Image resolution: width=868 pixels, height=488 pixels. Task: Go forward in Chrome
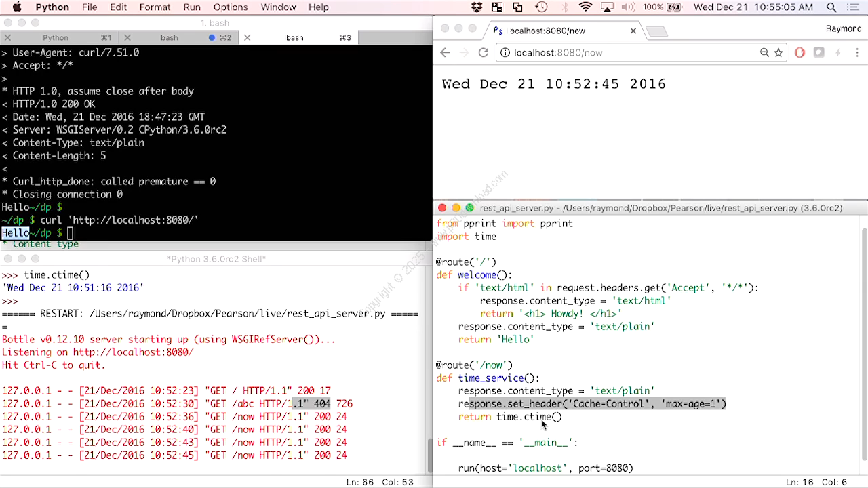point(464,52)
